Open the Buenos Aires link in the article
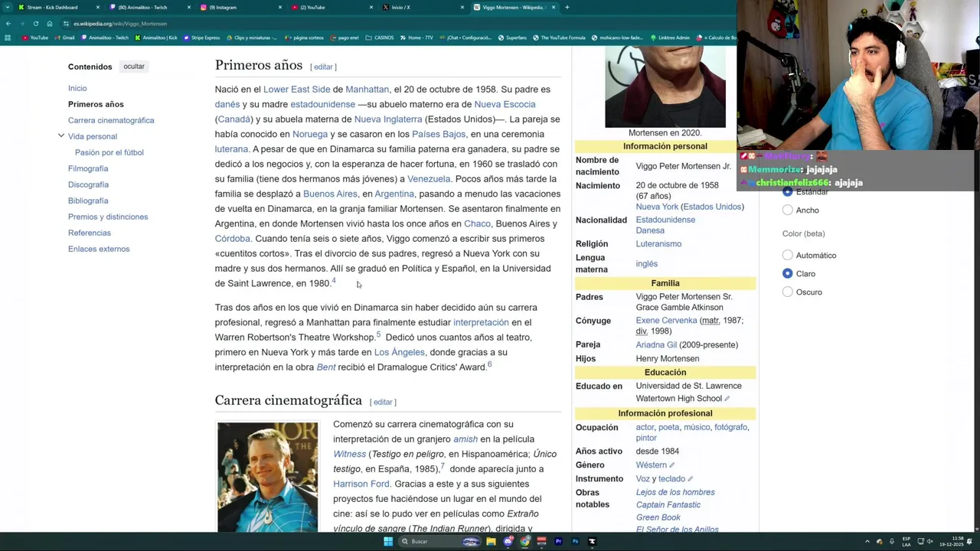This screenshot has width=980, height=551. click(x=330, y=194)
